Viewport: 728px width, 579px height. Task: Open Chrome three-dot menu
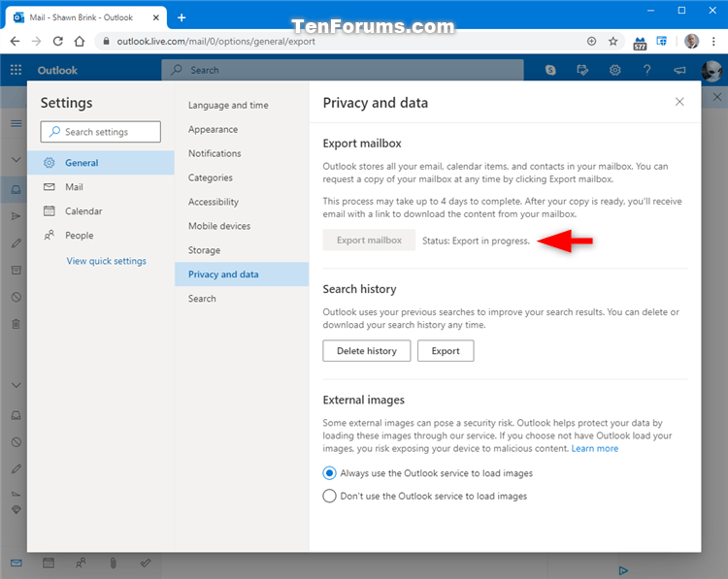(713, 42)
